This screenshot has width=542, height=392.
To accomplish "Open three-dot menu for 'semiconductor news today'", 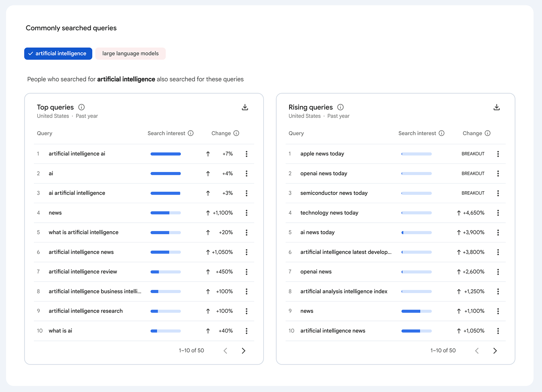I will 498,193.
